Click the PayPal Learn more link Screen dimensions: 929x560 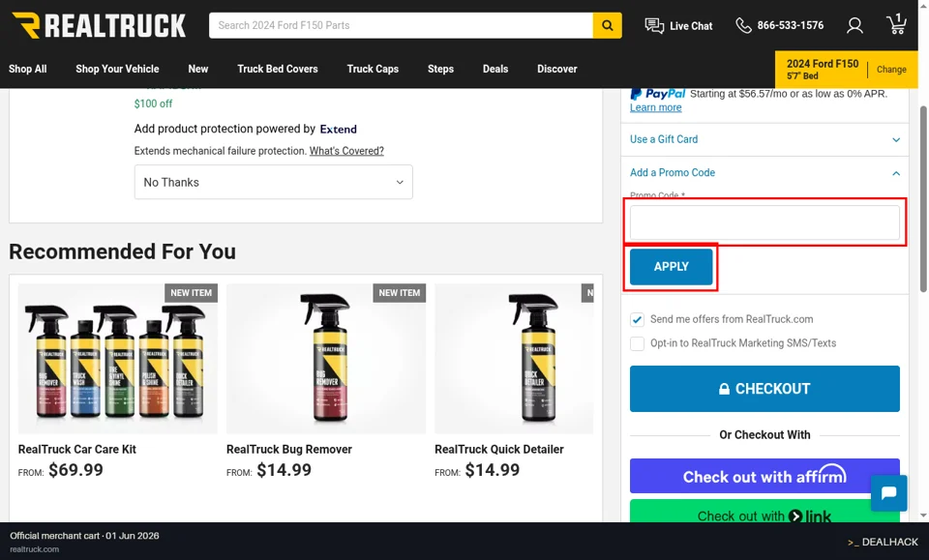(x=655, y=107)
